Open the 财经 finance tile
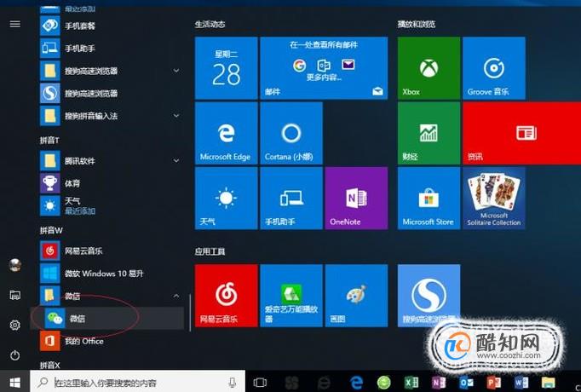Screen dimensions: 581x392 coord(429,134)
